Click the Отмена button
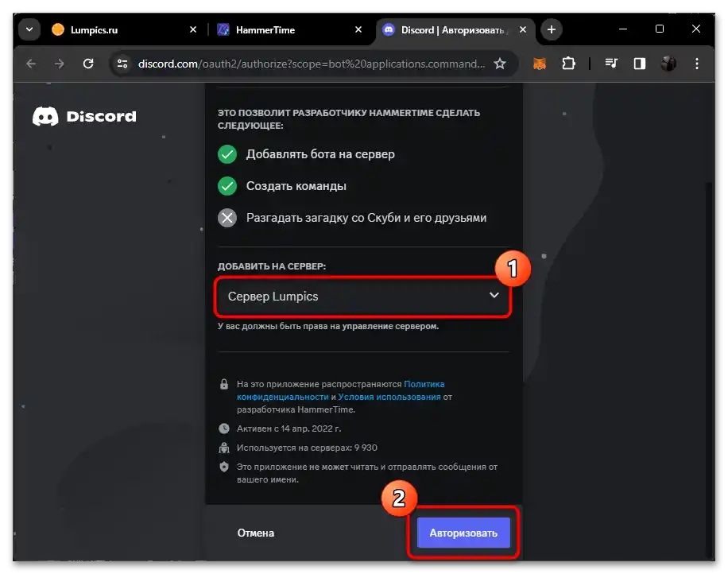The height and width of the screenshot is (574, 728). click(x=256, y=533)
